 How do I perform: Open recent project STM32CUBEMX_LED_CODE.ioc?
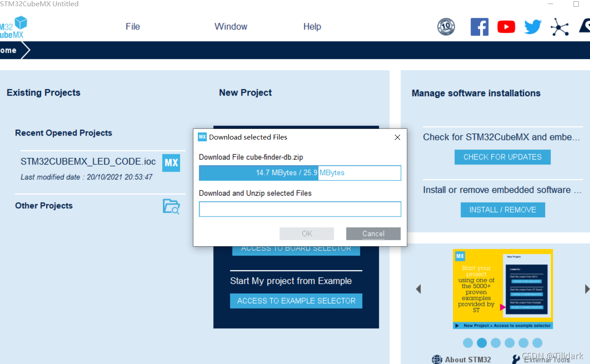(x=88, y=162)
